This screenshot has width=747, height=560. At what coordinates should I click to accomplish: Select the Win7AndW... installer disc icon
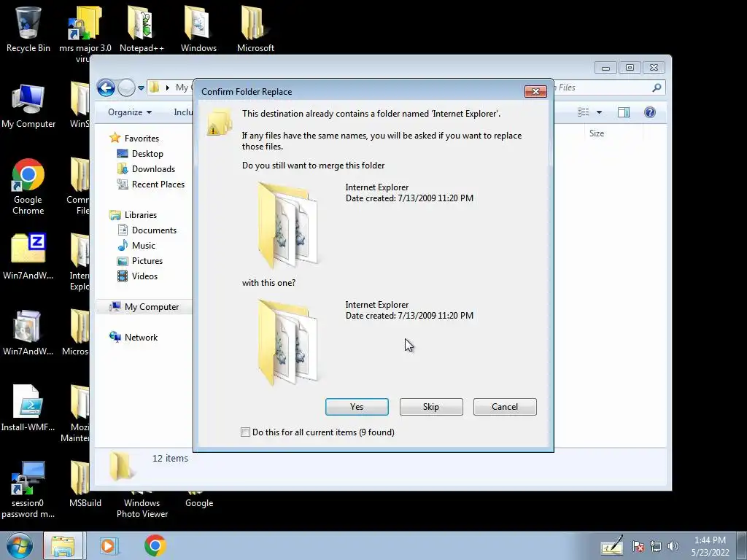(28, 332)
